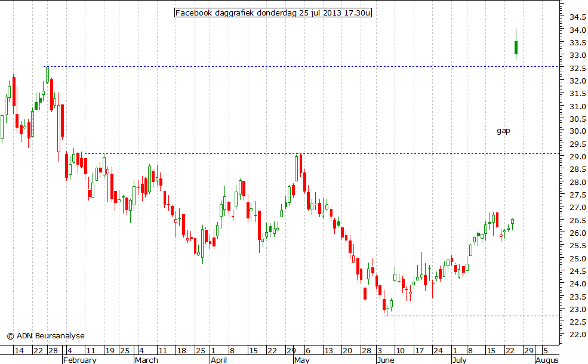Click the April month label
This screenshot has height=364, width=588.
218,360
